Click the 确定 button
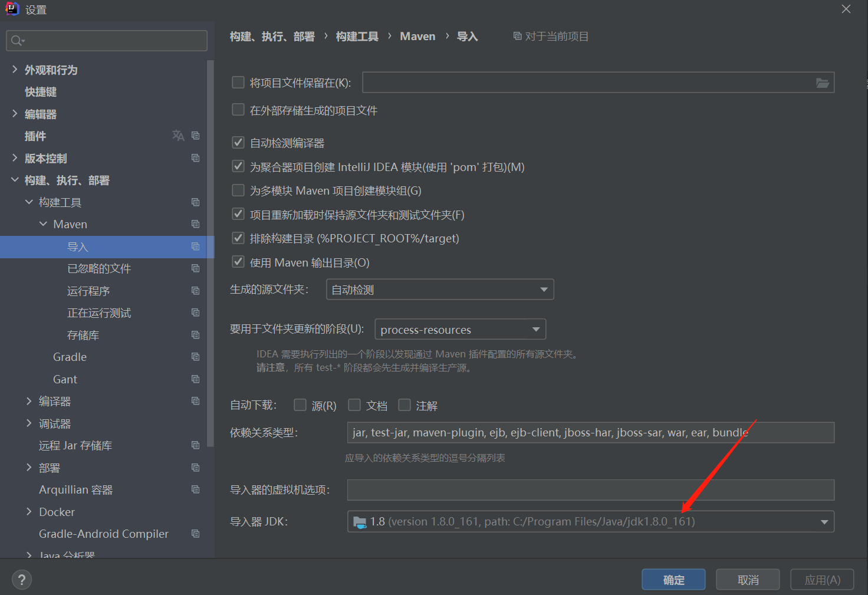Viewport: 868px width, 595px height. pos(673,579)
